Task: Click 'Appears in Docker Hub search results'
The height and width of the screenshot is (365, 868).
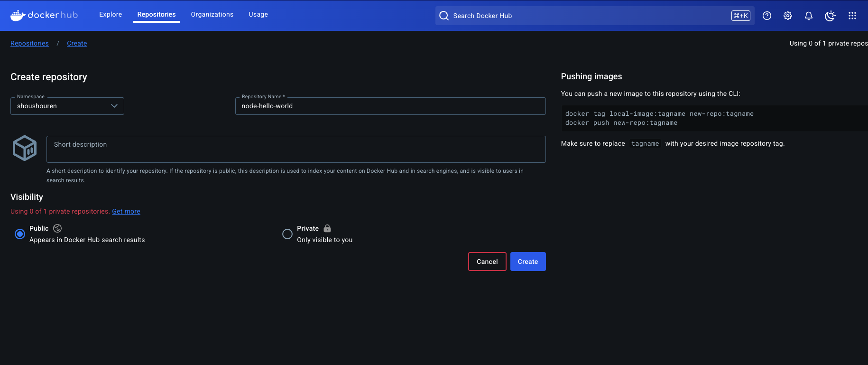Action: (x=87, y=240)
